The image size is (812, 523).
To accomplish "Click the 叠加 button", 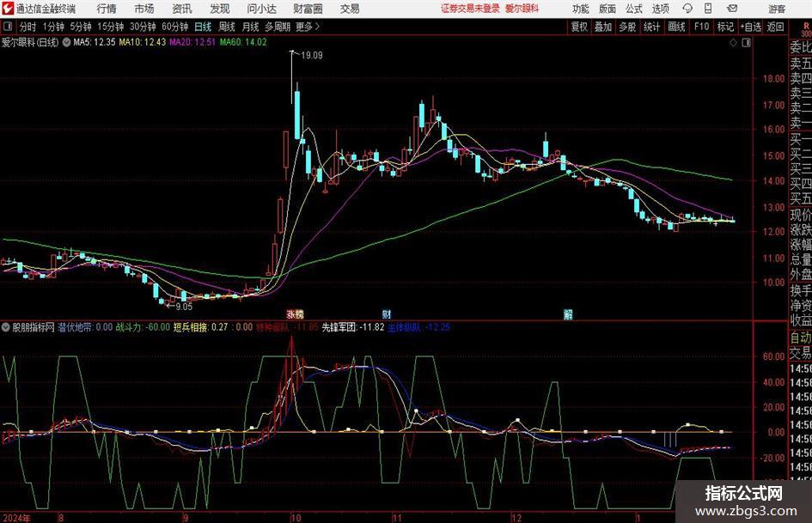I will [x=603, y=27].
